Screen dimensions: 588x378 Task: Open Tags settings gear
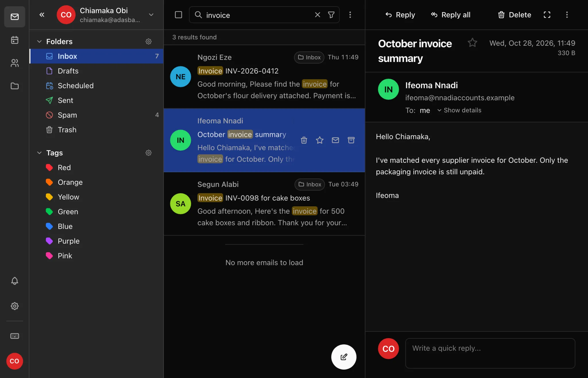pyautogui.click(x=148, y=153)
